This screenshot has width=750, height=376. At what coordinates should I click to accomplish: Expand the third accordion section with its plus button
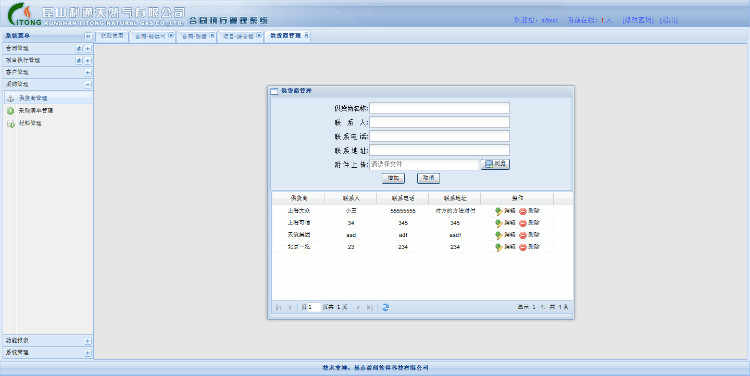[x=88, y=72]
